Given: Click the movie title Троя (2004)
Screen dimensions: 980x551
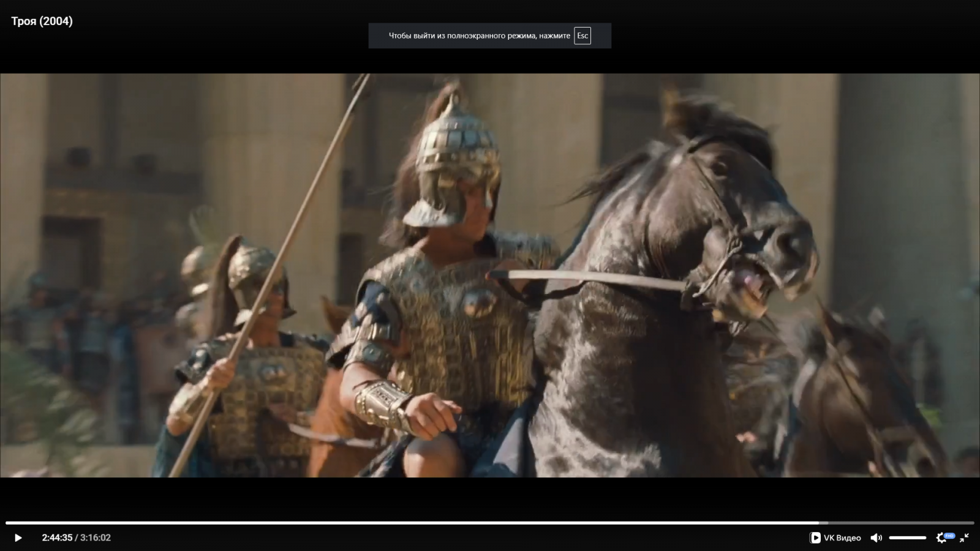Looking at the screenshot, I should coord(42,21).
